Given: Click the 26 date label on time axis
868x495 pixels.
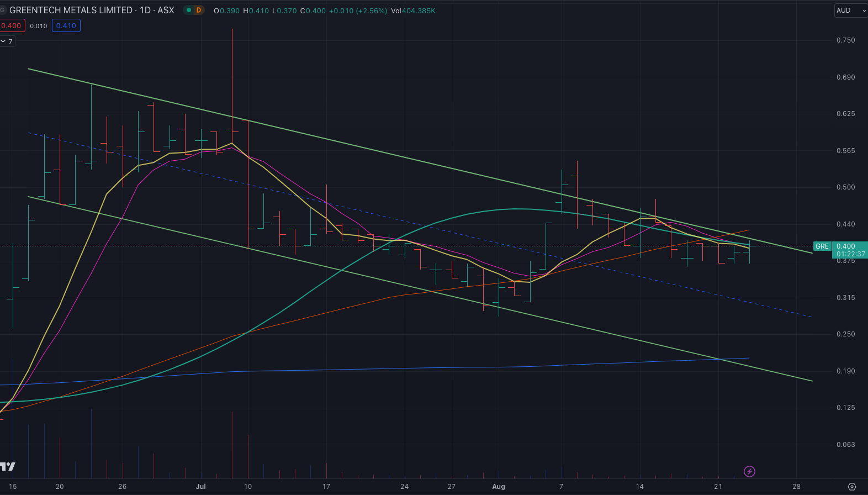Looking at the screenshot, I should [x=123, y=487].
